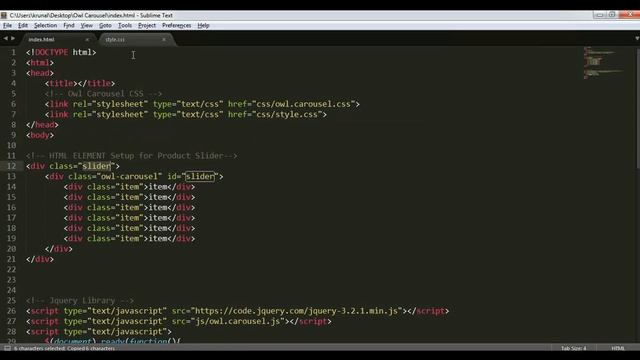Click the item div on line 19
This screenshot has width=640, height=360.
(129, 239)
